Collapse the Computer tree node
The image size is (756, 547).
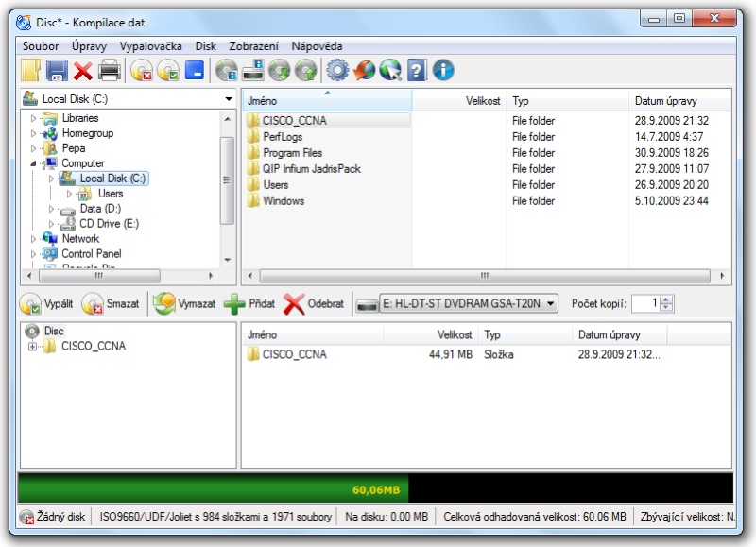33,163
